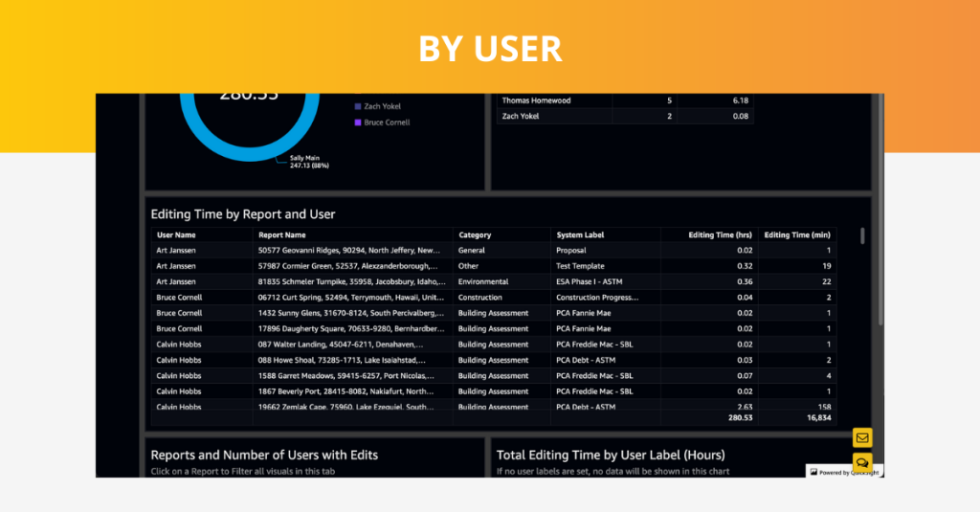Click the table's vertical scrollbar thumb
The height and width of the screenshot is (512, 980).
pos(862,235)
